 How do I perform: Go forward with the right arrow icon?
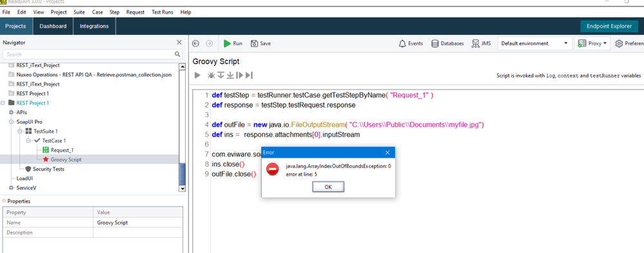(x=209, y=44)
